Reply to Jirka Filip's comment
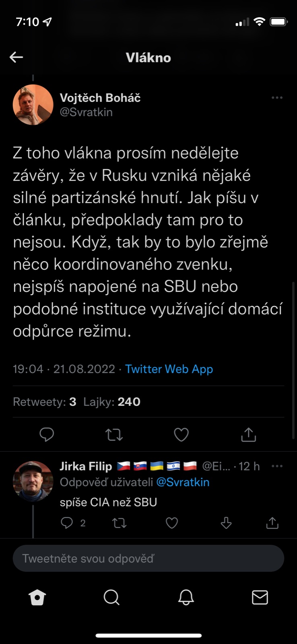Image resolution: width=297 pixels, height=644 pixels. pyautogui.click(x=67, y=523)
